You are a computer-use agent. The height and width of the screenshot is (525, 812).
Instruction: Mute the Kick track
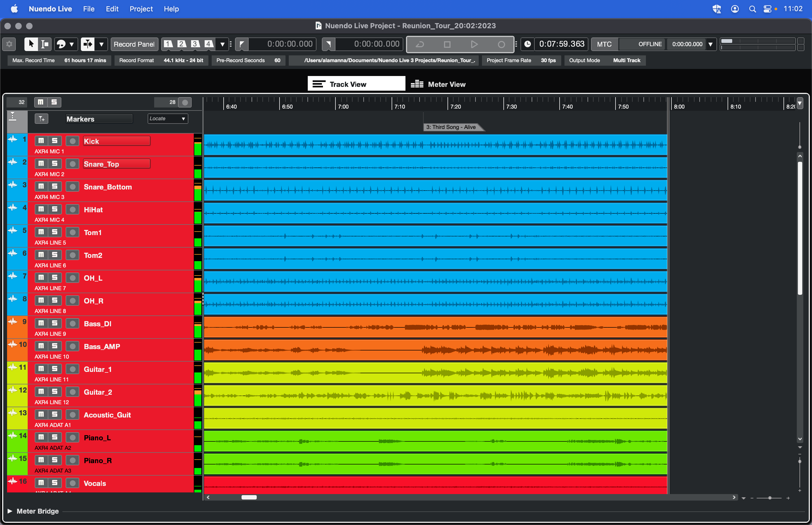point(41,141)
